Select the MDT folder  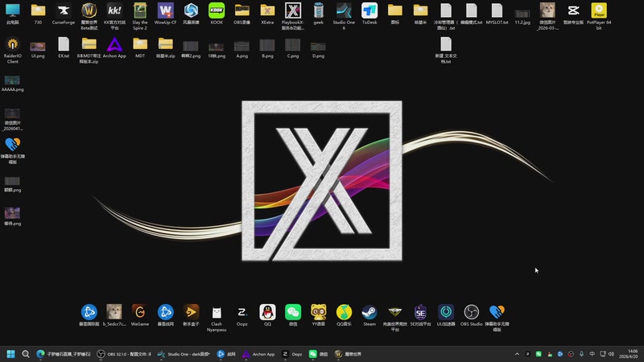(140, 47)
